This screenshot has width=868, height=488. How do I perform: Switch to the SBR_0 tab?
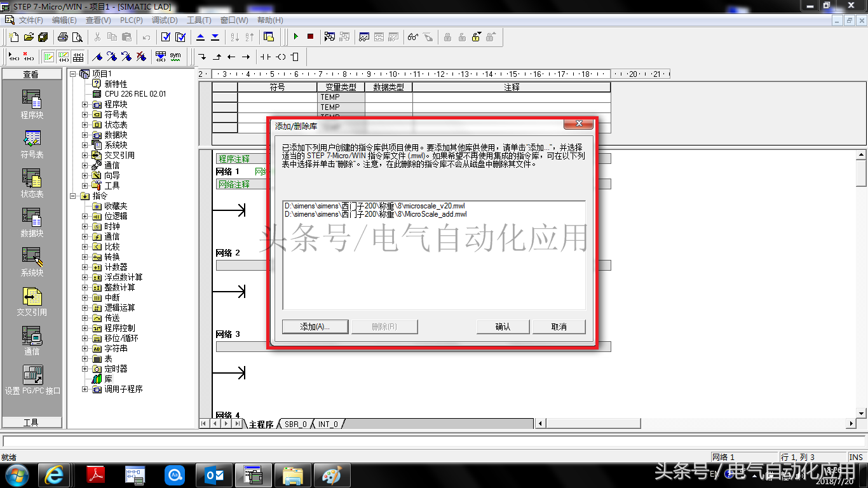(295, 424)
